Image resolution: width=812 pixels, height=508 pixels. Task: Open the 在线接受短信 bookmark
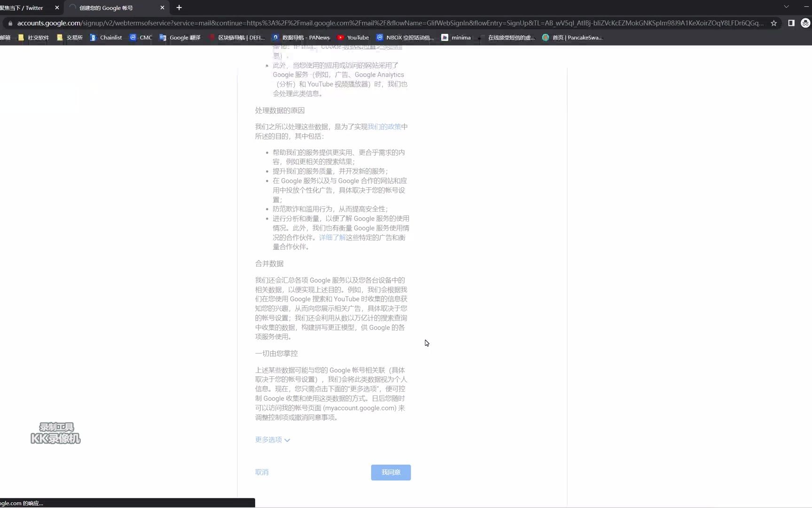[507, 38]
